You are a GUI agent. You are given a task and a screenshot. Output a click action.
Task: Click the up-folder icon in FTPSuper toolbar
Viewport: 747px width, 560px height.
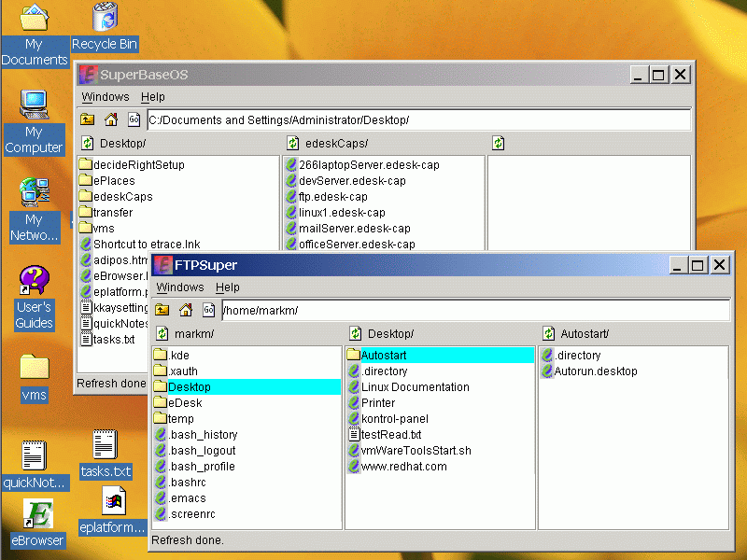pyautogui.click(x=162, y=310)
